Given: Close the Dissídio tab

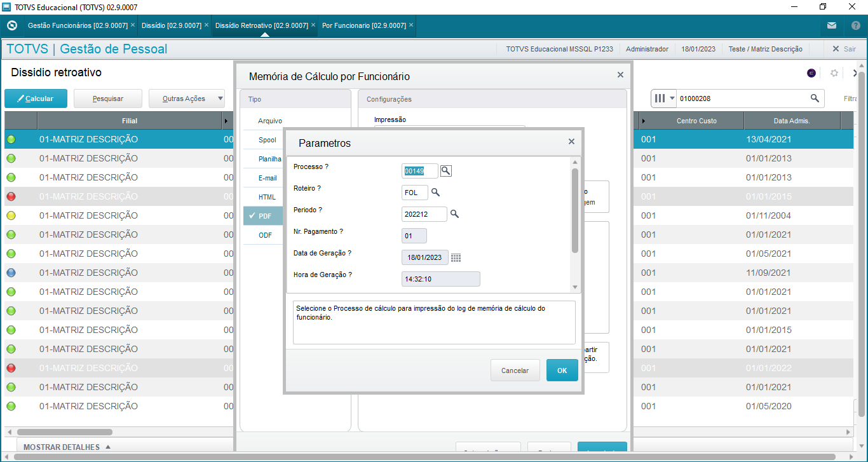Looking at the screenshot, I should pyautogui.click(x=206, y=25).
